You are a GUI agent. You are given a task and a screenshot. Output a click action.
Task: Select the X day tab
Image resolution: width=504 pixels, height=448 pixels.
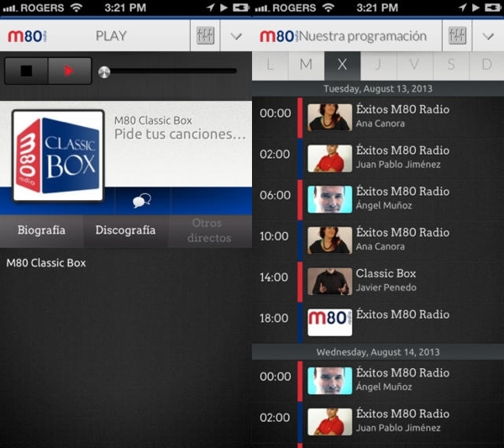tap(343, 66)
